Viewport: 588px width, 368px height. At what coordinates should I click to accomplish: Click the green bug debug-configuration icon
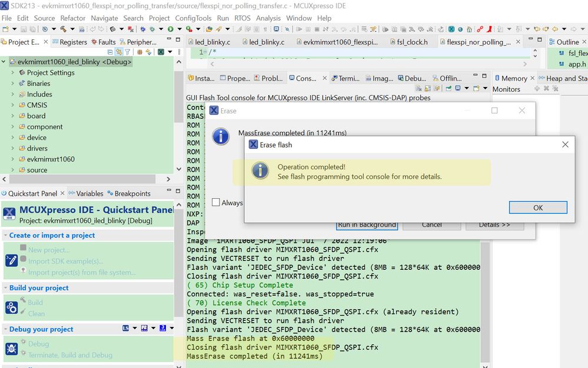pyautogui.click(x=152, y=29)
